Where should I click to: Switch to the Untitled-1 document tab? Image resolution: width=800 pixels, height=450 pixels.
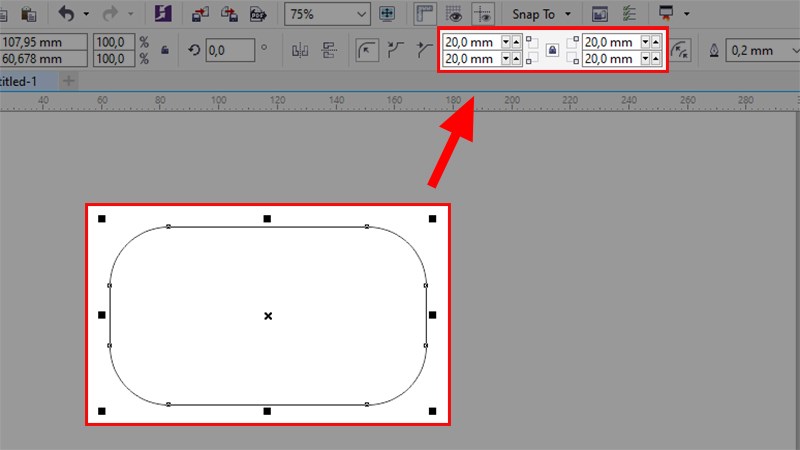[x=24, y=80]
